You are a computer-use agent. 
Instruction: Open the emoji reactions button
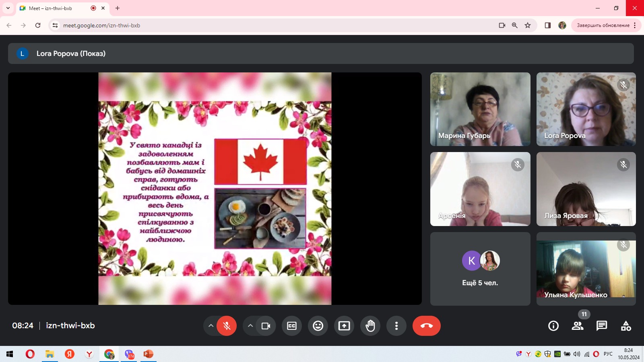pos(318,326)
